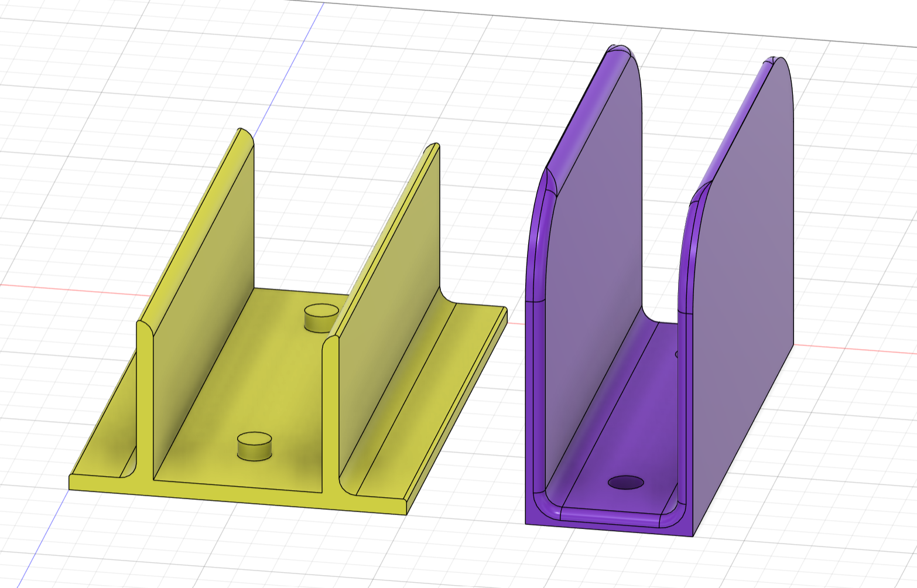Image resolution: width=917 pixels, height=588 pixels.
Task: Select the rear cylindrical peg on yellow part
Action: pos(321,318)
